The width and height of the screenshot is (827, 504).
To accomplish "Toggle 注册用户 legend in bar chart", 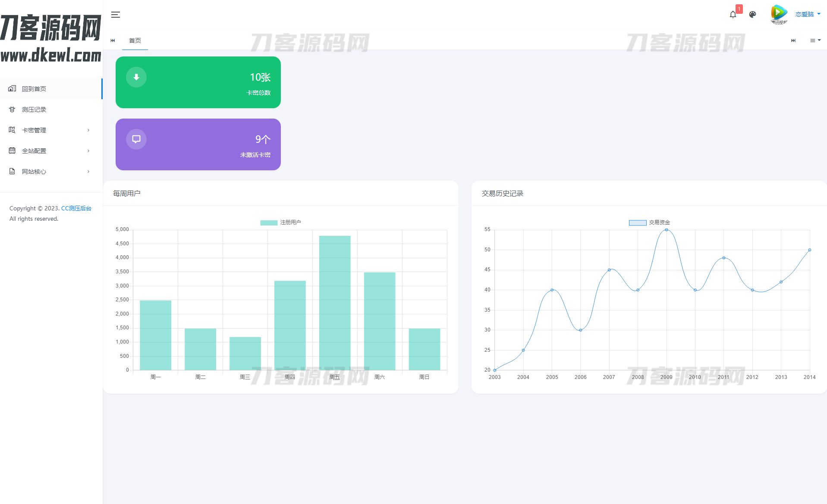I will tap(280, 222).
